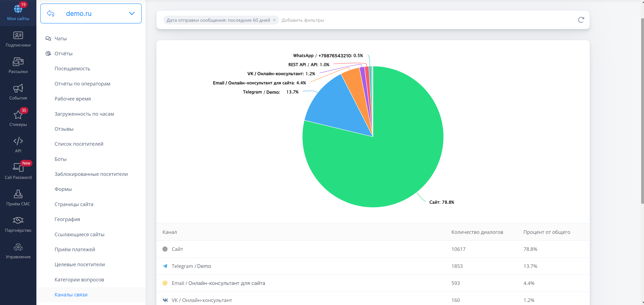Open the Посещаемость report link

coord(72,69)
